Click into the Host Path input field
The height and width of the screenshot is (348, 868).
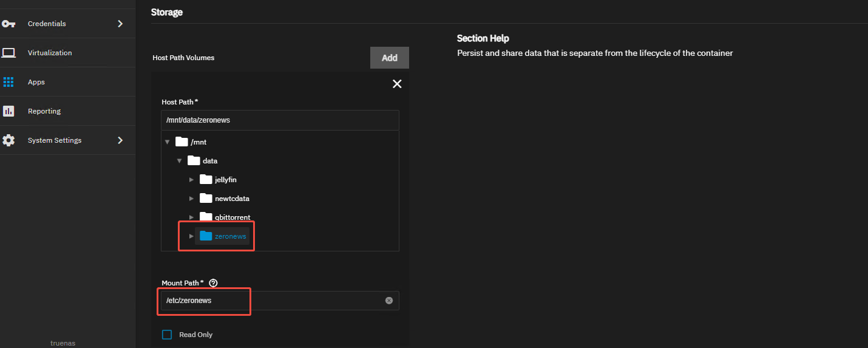(x=280, y=120)
